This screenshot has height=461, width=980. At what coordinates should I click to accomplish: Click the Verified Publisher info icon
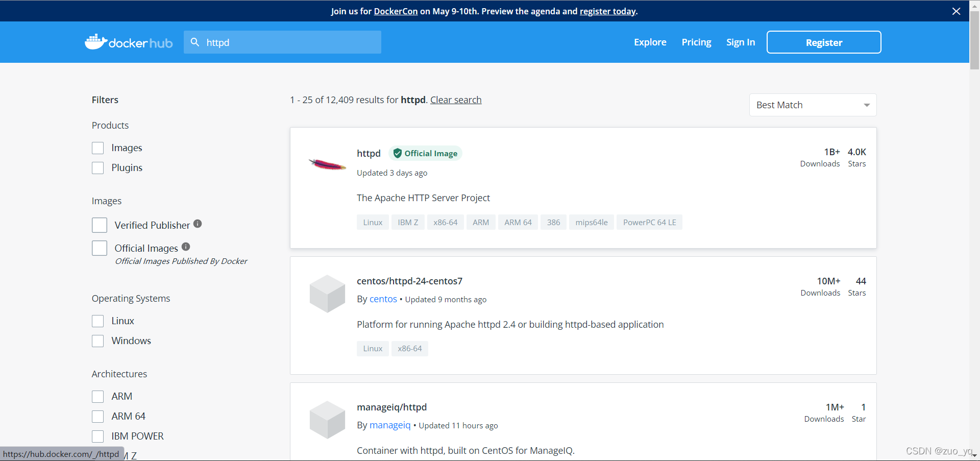tap(198, 224)
